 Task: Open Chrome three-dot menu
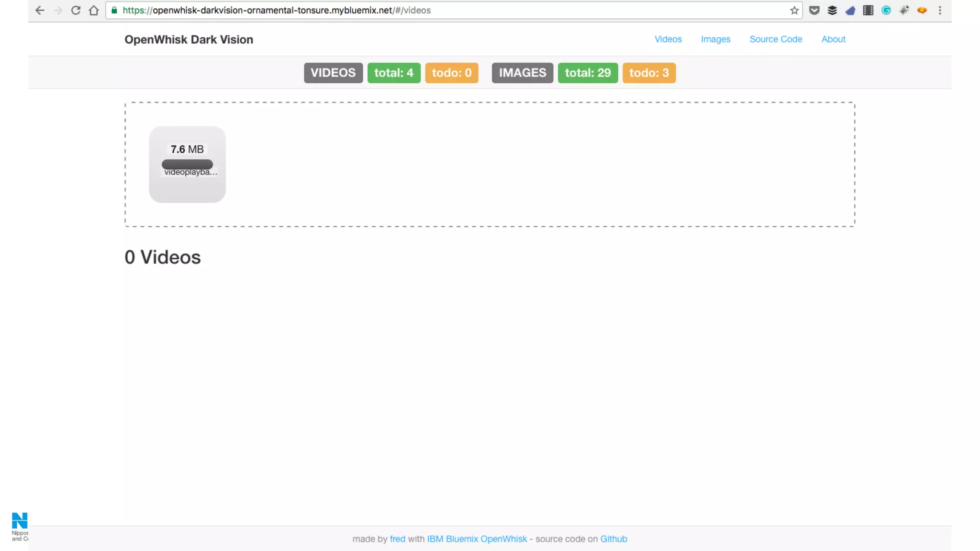click(x=940, y=10)
